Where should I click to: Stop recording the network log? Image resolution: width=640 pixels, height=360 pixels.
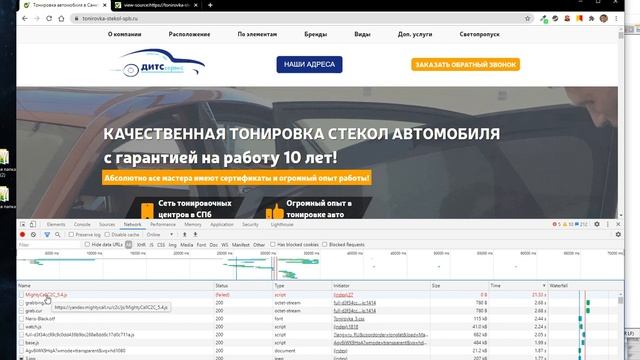(x=22, y=235)
